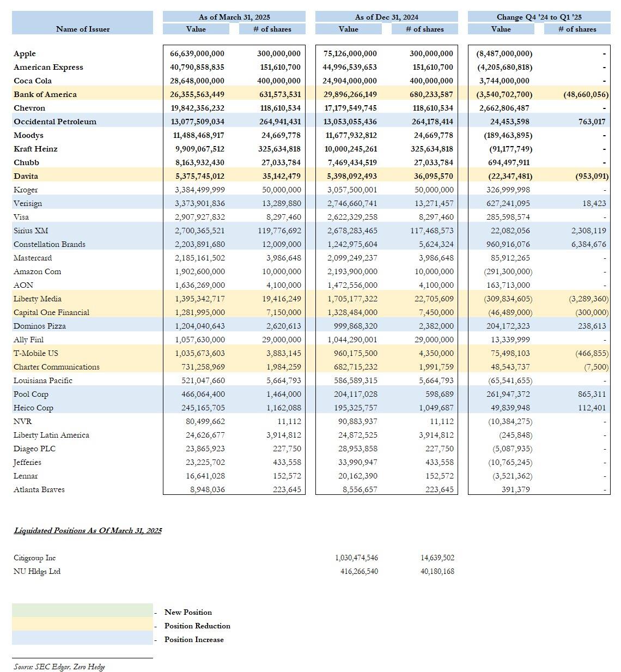Select the Louisiana Pacific issuer name
The image size is (621, 672).
point(43,380)
